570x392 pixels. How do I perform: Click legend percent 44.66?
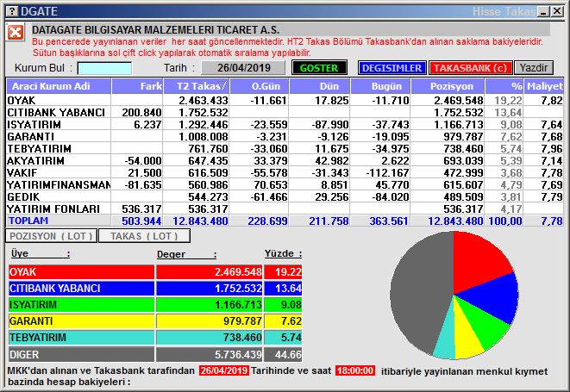288,354
